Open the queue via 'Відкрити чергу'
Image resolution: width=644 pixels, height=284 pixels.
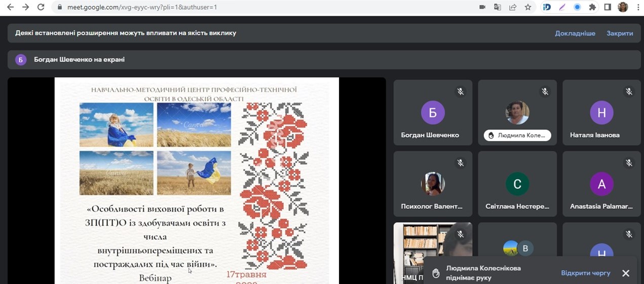[x=586, y=273]
